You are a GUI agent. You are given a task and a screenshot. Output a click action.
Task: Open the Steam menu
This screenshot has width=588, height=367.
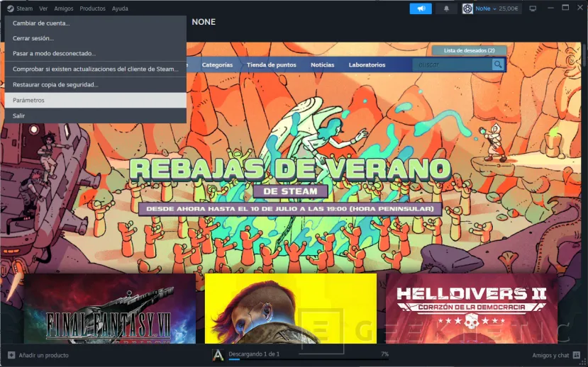[x=24, y=9]
